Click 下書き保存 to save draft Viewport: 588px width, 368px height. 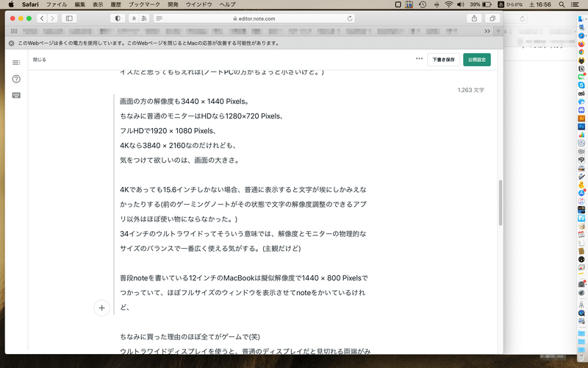point(443,60)
